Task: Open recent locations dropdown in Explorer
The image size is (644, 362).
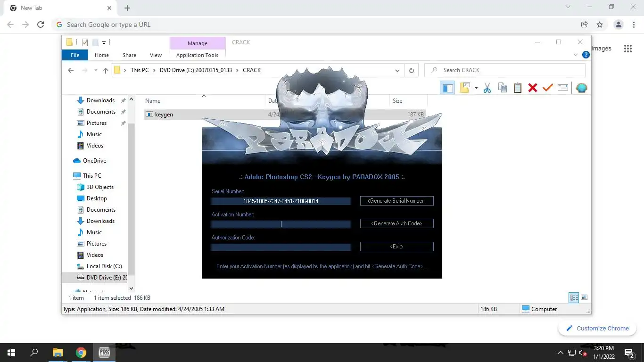Action: pyautogui.click(x=96, y=70)
